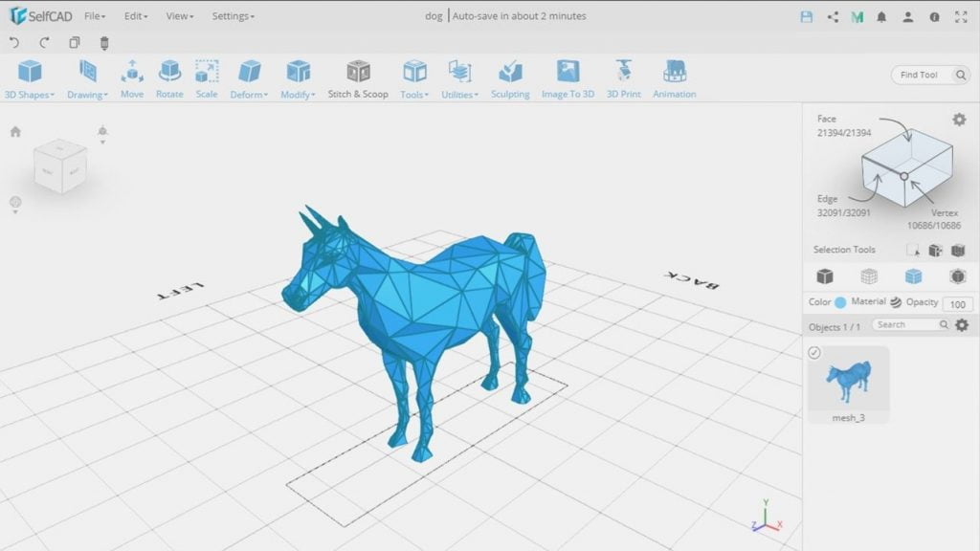980x551 pixels.
Task: Expand the Utilities dropdown
Action: tap(459, 79)
